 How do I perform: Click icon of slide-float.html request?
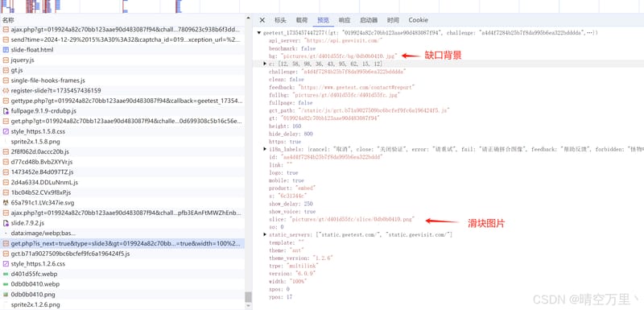(x=6, y=50)
